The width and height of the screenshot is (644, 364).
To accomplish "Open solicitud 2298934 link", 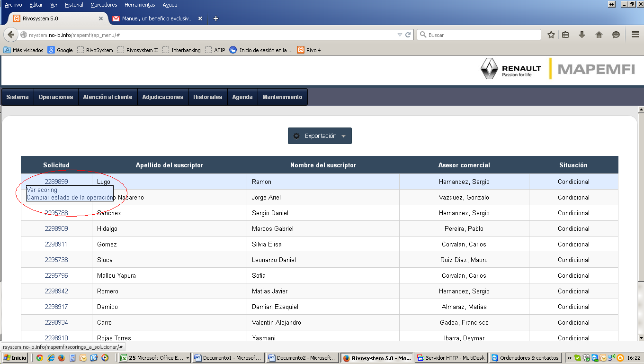I will coord(56,322).
